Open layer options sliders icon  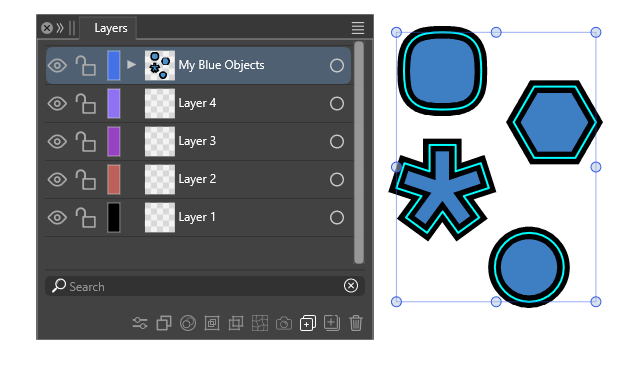(x=140, y=323)
